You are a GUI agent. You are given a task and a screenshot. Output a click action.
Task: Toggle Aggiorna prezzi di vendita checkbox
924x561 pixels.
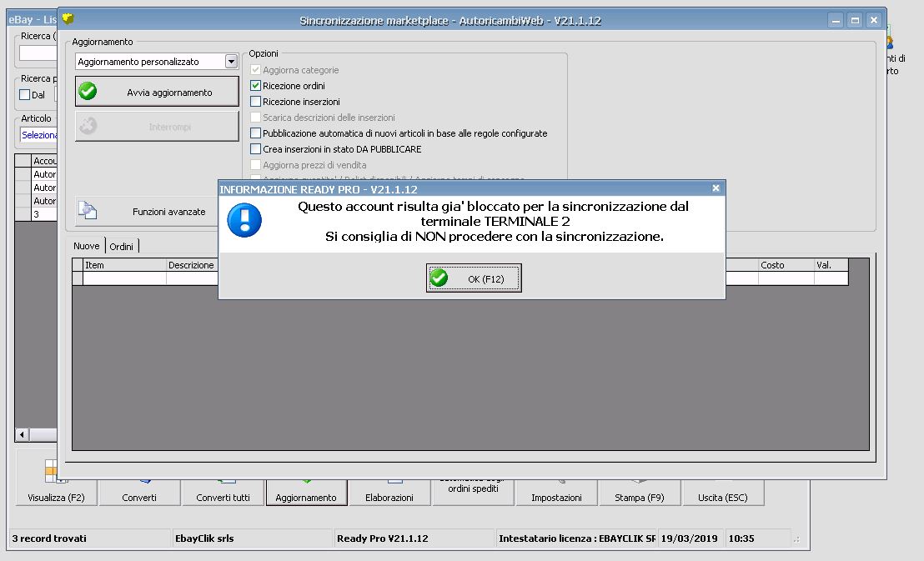tap(256, 165)
